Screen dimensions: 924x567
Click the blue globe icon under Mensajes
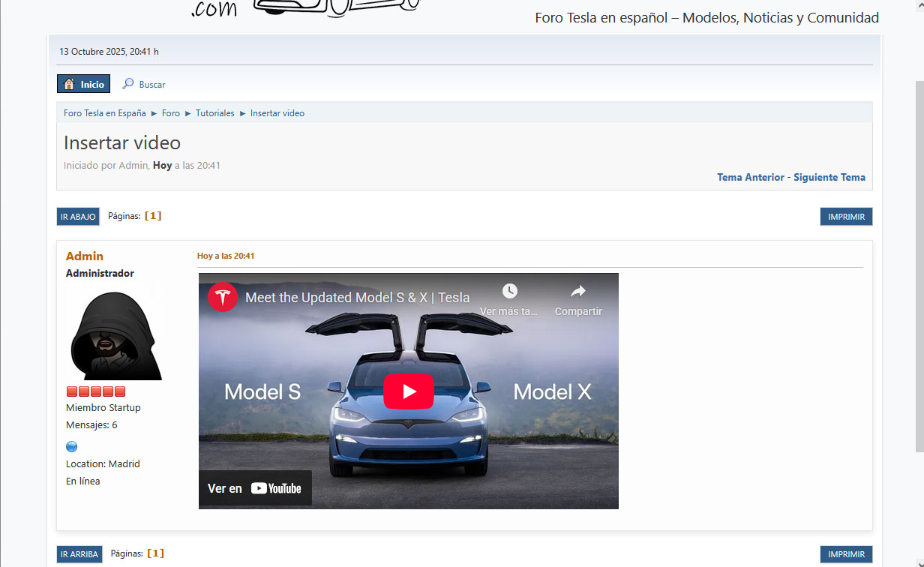pyautogui.click(x=72, y=446)
